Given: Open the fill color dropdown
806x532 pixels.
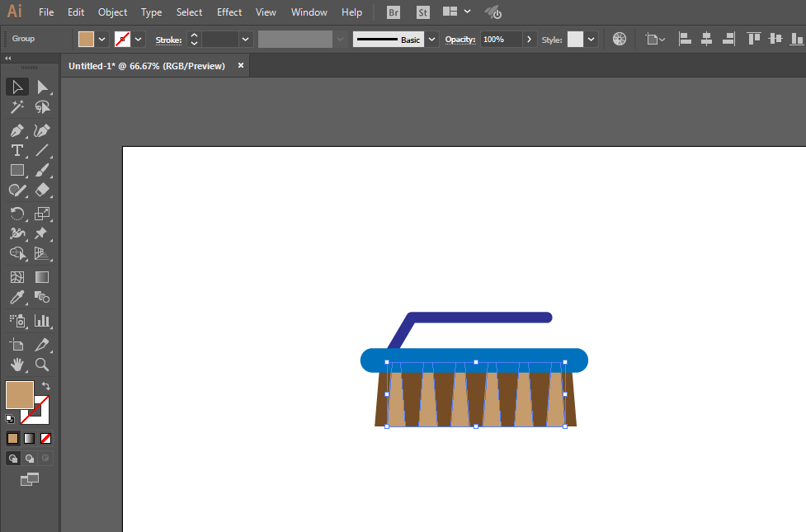Looking at the screenshot, I should [102, 40].
